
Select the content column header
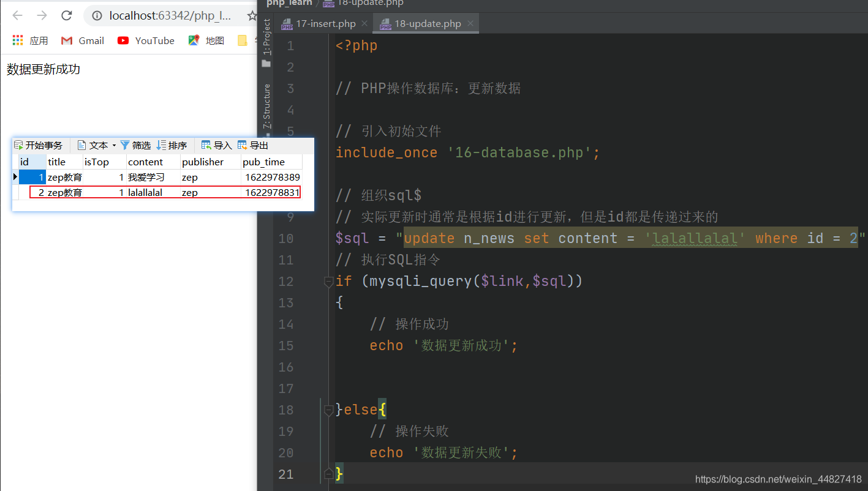tap(154, 162)
